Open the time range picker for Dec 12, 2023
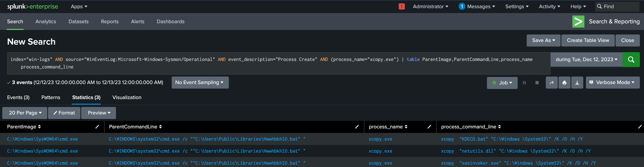 pos(586,60)
